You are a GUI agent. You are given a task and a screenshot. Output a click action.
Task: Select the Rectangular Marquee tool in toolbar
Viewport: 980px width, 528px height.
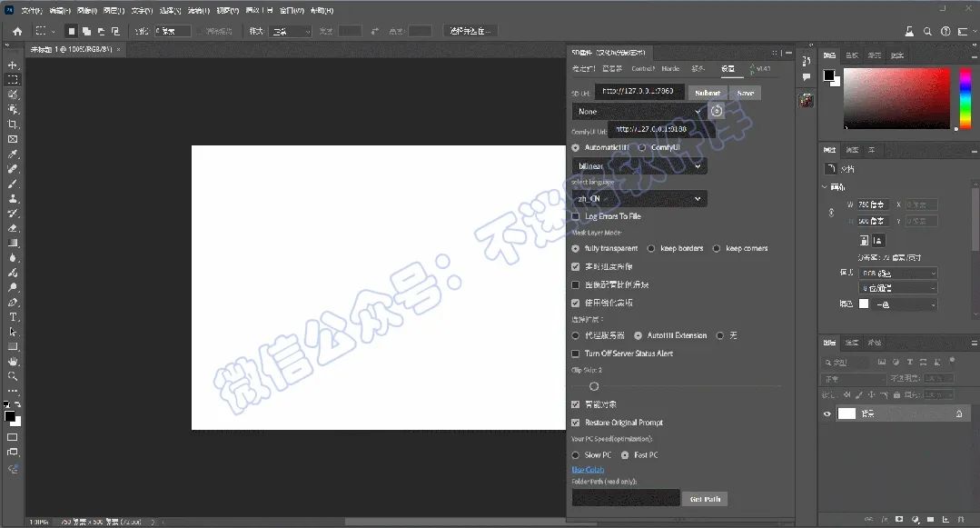[x=13, y=79]
